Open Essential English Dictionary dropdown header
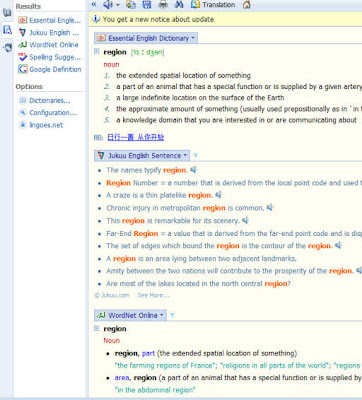 tap(146, 38)
